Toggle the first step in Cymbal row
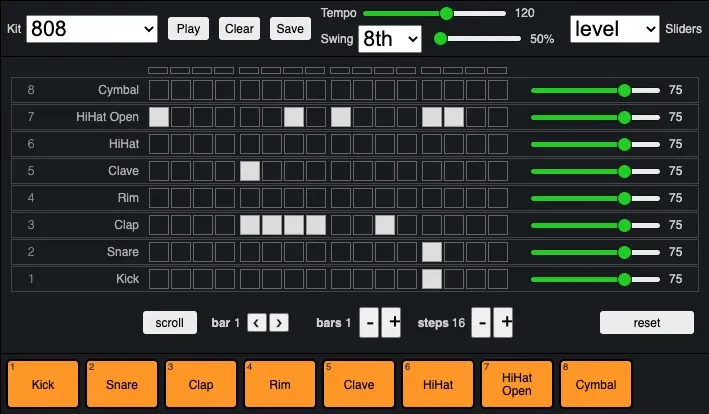The width and height of the screenshot is (709, 414). pyautogui.click(x=159, y=90)
